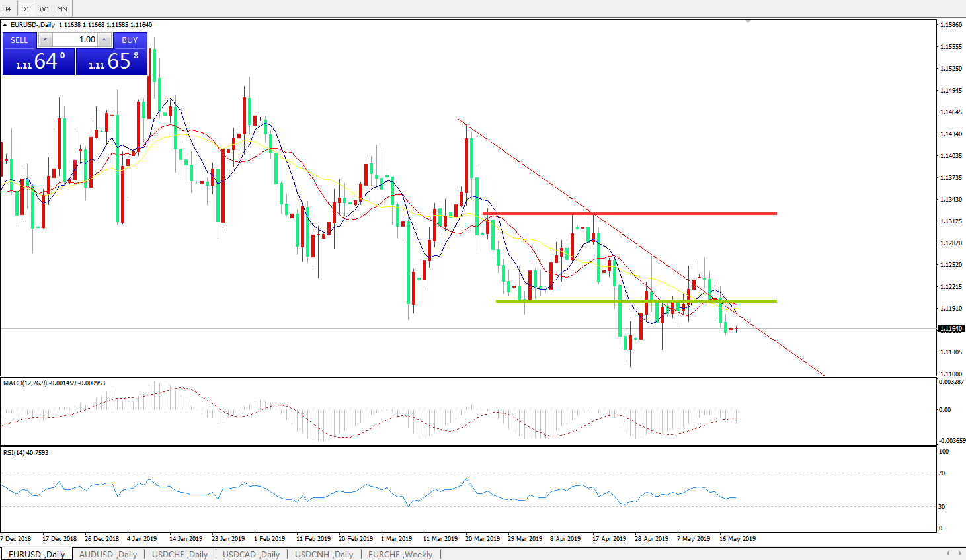Open the EURCHF-,Weekly chart tab
This screenshot has height=560, width=966.
click(400, 554)
